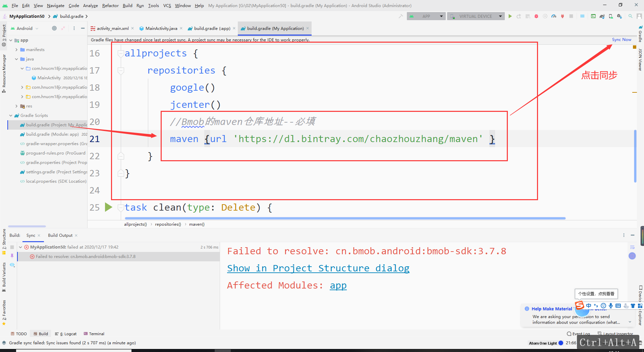Viewport: 644px width, 352px height.
Task: Open the Layout grid icon in toolbar
Action: [x=582, y=16]
